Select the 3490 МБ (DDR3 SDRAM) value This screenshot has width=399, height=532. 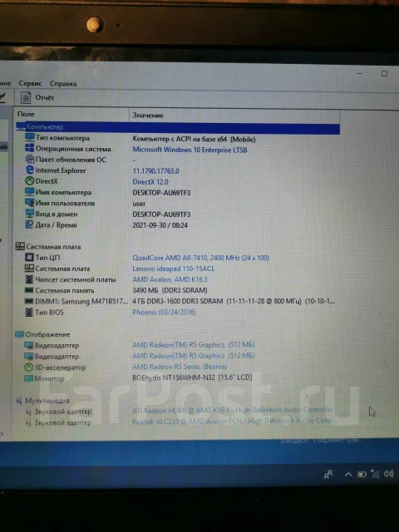coord(170,290)
